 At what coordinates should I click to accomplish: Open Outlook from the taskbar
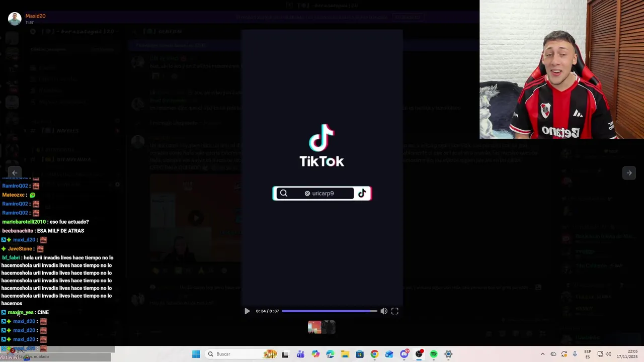click(389, 354)
